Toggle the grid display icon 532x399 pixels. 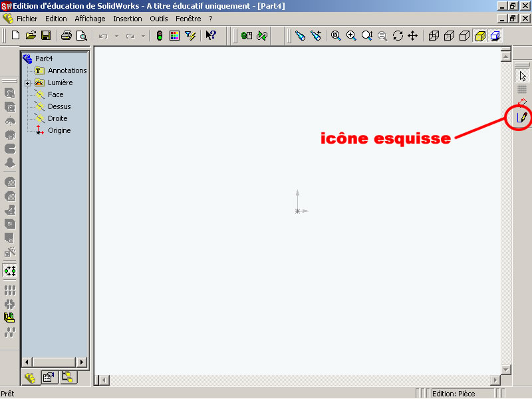click(x=522, y=89)
